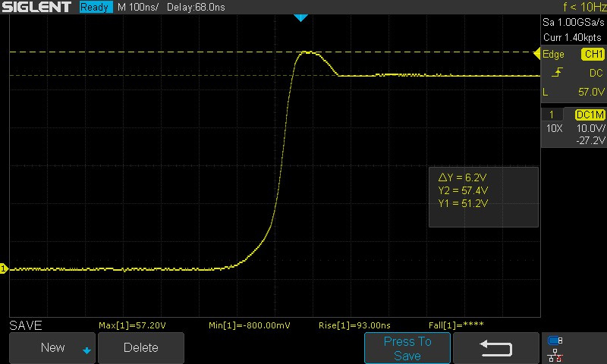Open the New dropdown arrow
Viewport: 607px width, 364px height.
(86, 350)
